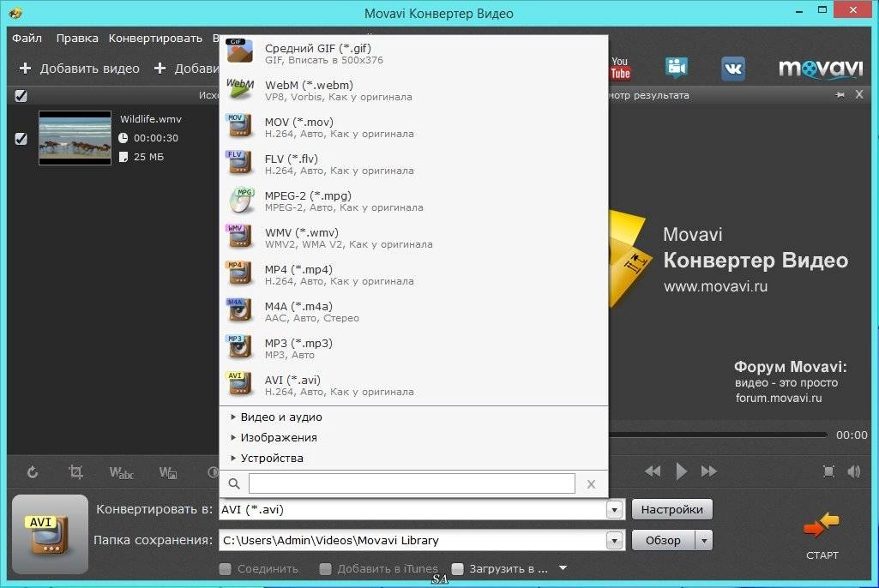Select the MP3 speaker icon
The width and height of the screenshot is (879, 588).
(239, 347)
